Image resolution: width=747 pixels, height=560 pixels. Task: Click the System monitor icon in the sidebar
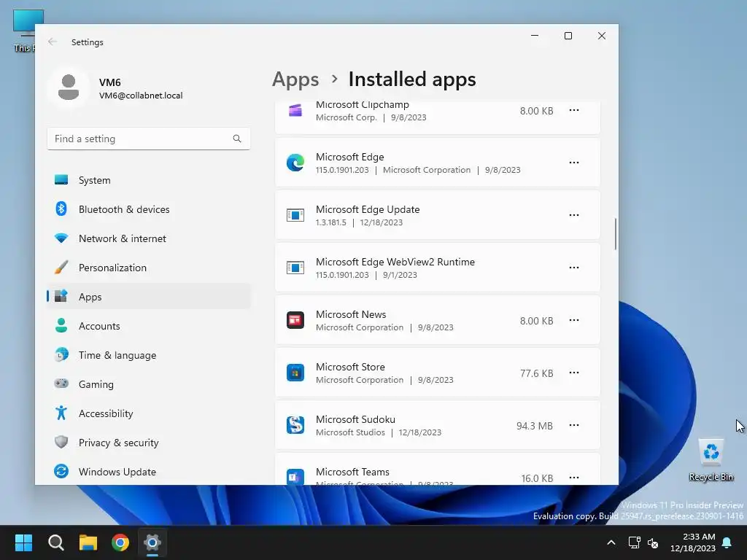(61, 180)
